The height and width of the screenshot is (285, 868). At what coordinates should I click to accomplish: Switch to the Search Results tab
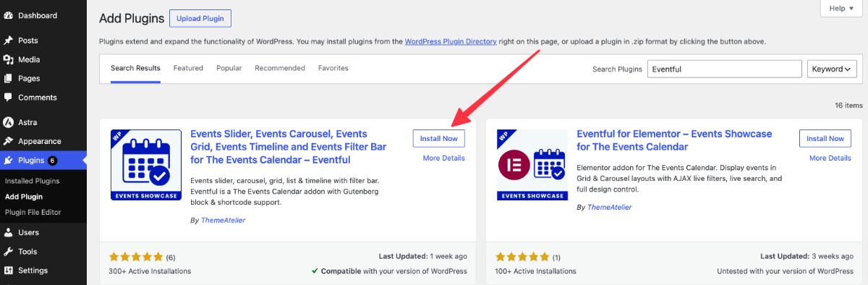[x=135, y=68]
